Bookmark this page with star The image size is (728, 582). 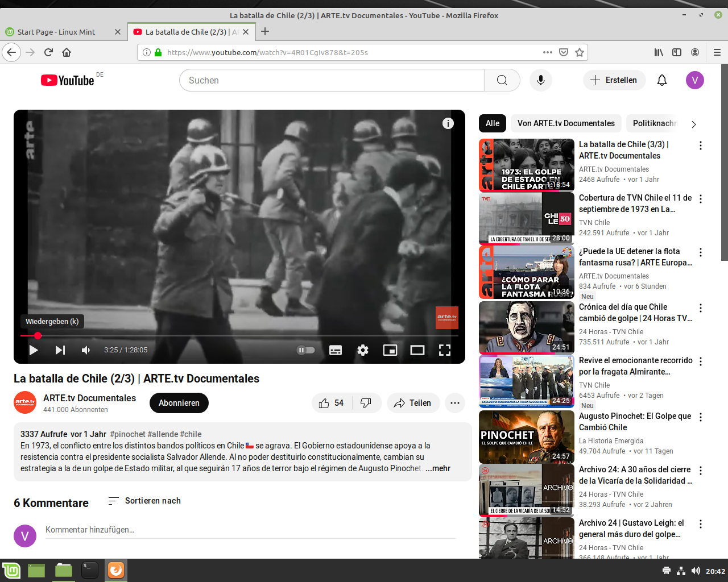click(580, 52)
